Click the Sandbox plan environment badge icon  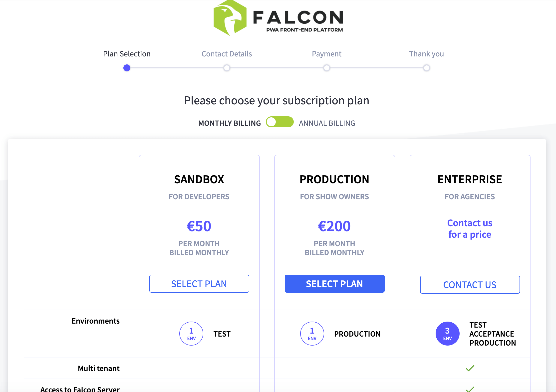pos(191,334)
